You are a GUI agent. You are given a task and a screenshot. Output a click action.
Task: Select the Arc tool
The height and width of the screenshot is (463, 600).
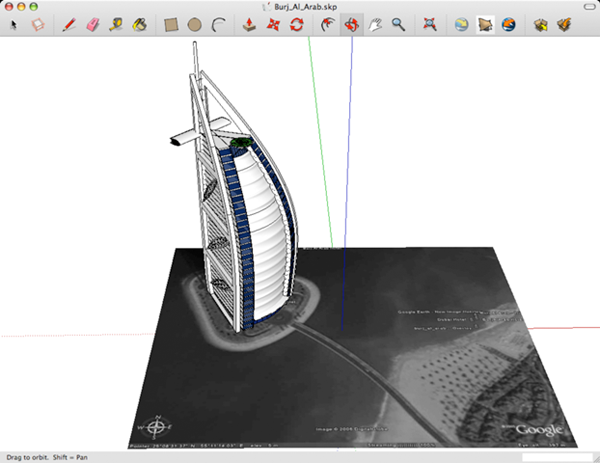point(217,24)
